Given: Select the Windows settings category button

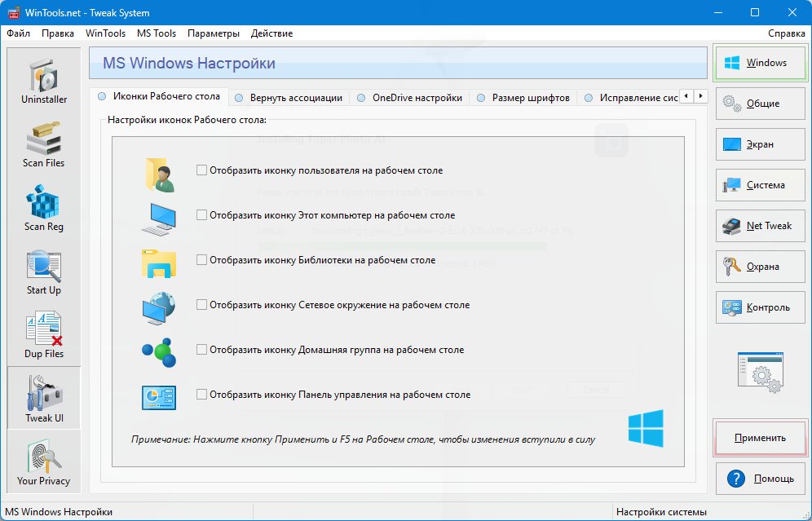Looking at the screenshot, I should 760,63.
